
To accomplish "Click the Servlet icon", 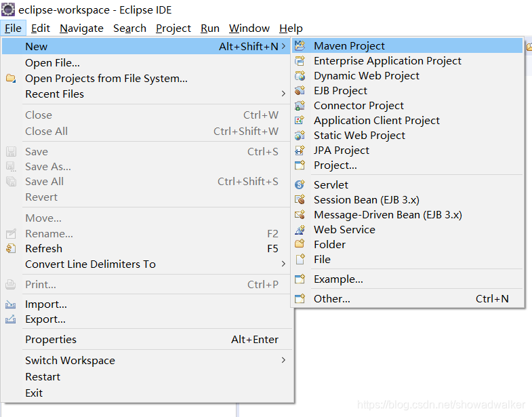I will point(300,184).
